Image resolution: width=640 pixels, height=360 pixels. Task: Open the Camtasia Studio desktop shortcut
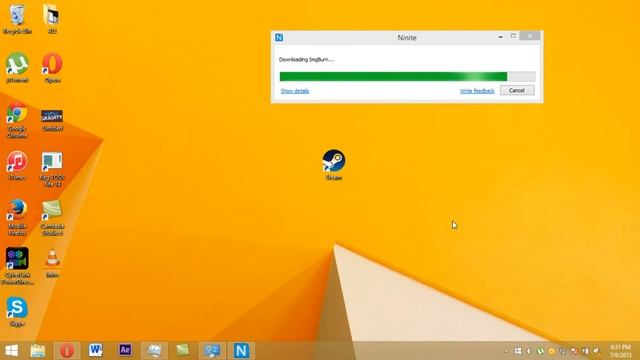pos(52,218)
